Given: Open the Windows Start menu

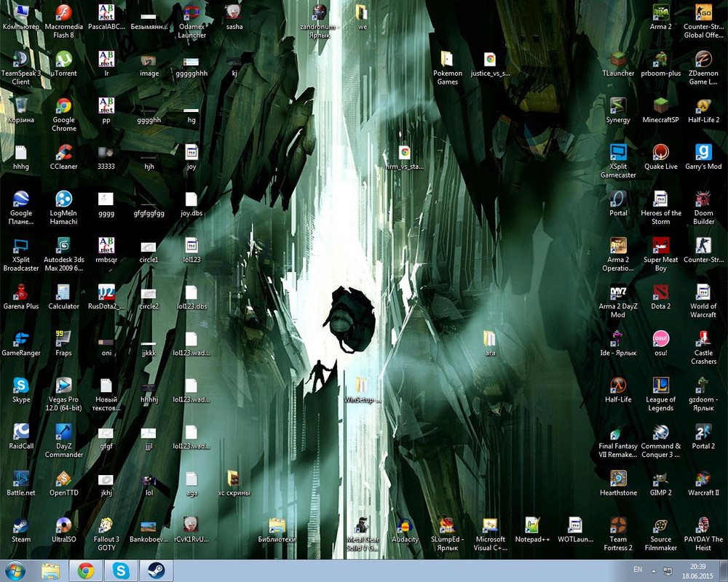Looking at the screenshot, I should (15, 571).
